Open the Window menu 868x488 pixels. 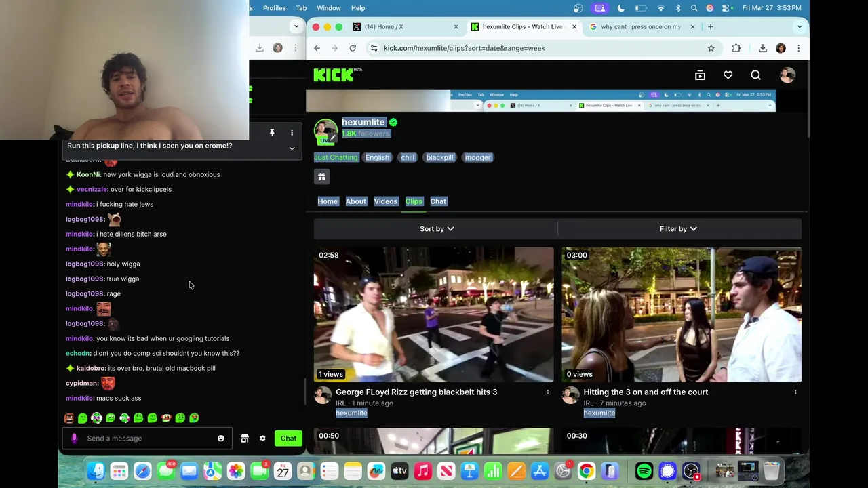pyautogui.click(x=329, y=8)
